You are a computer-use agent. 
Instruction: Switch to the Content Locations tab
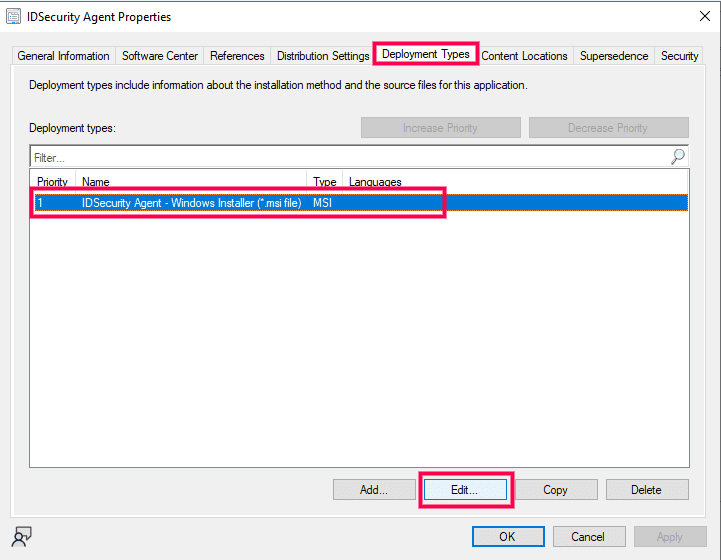[x=524, y=56]
